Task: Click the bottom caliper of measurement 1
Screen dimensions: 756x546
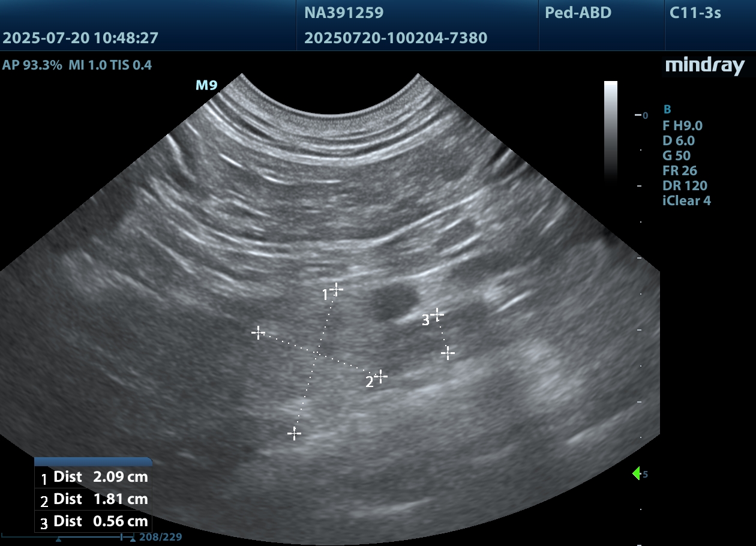Action: click(294, 433)
